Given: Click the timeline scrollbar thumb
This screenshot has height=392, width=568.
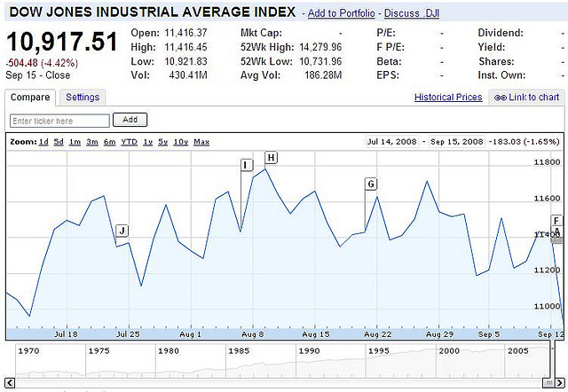Looking at the screenshot, I should click(548, 383).
